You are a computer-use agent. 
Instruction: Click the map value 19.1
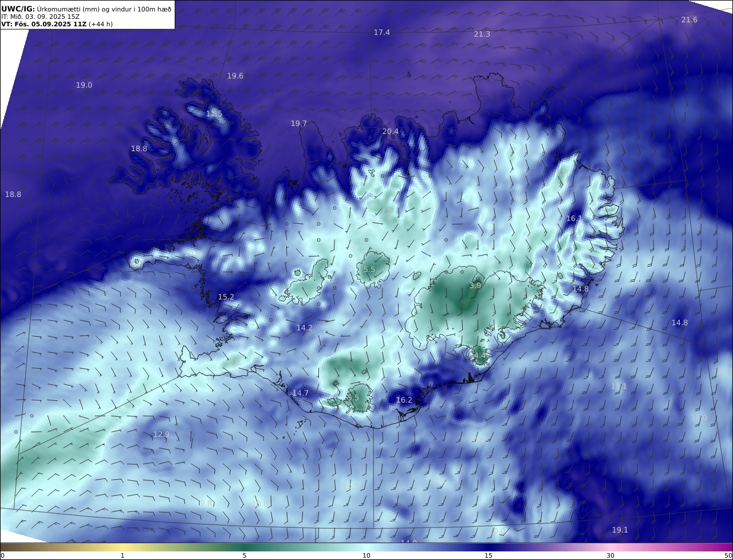point(620,530)
